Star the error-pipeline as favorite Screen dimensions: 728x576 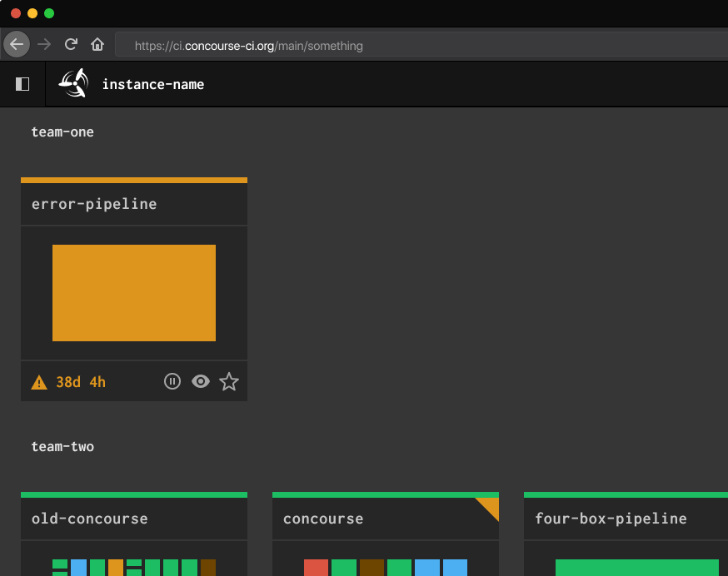(x=229, y=381)
